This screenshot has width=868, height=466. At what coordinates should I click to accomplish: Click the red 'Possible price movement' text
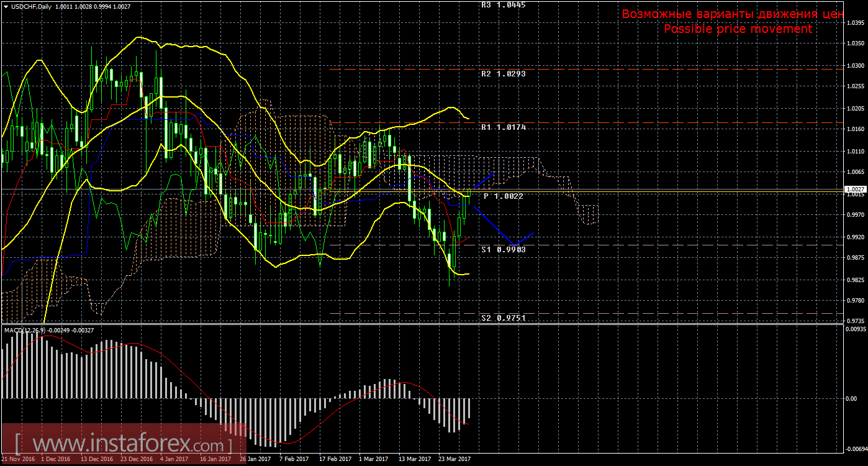tap(738, 29)
